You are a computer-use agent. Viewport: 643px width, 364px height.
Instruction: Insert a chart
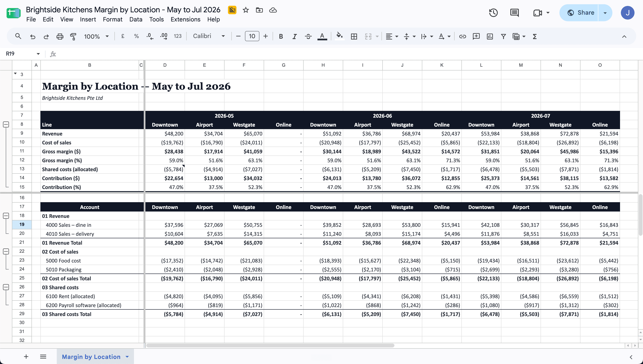(x=490, y=37)
